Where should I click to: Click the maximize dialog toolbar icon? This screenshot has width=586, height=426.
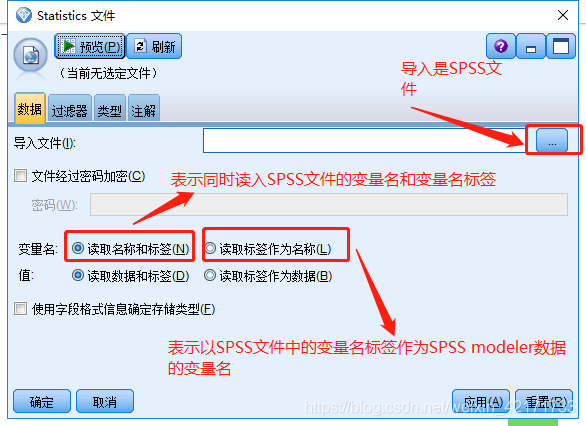click(561, 46)
